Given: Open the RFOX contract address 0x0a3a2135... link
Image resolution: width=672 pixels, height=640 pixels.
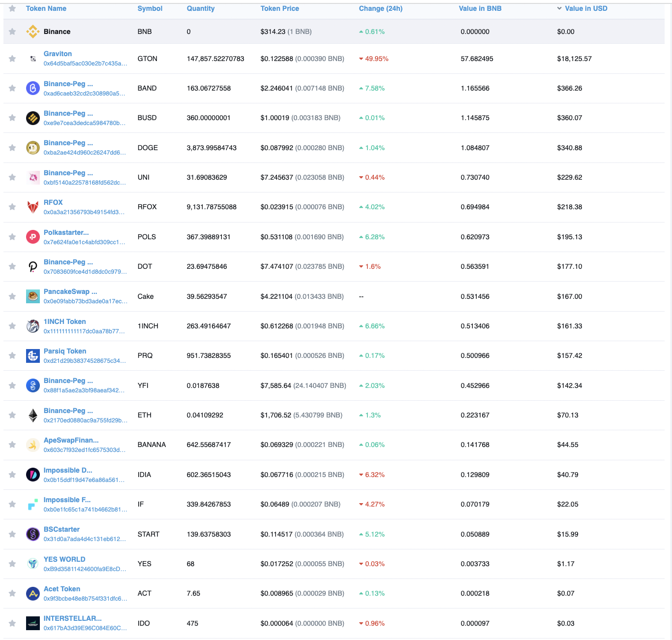Looking at the screenshot, I should (x=84, y=212).
